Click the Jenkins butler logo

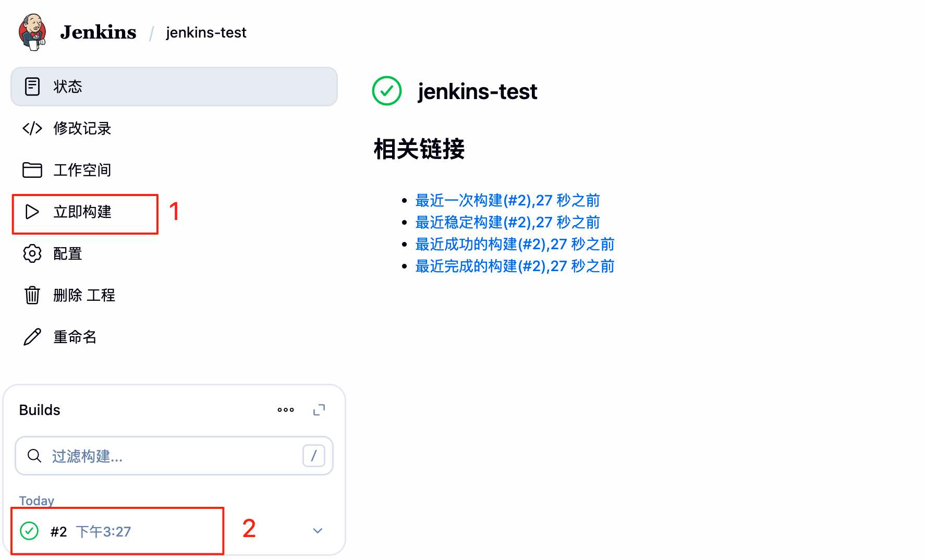(x=32, y=32)
